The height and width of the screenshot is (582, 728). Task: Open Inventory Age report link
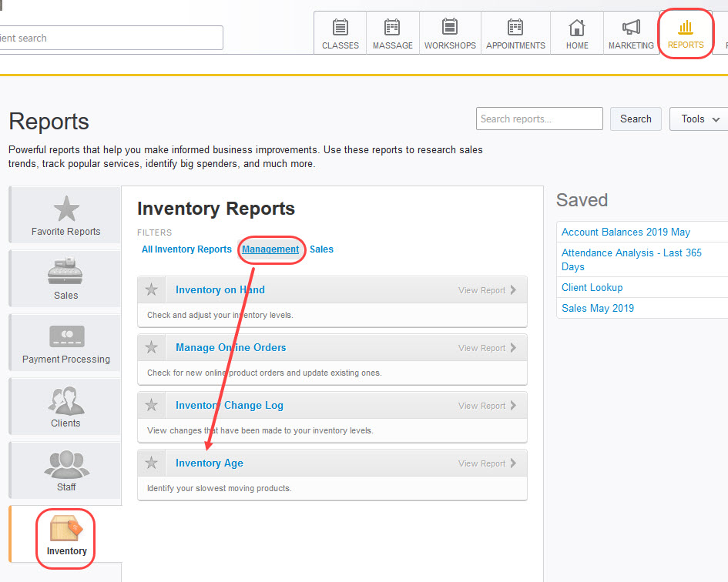coord(210,463)
